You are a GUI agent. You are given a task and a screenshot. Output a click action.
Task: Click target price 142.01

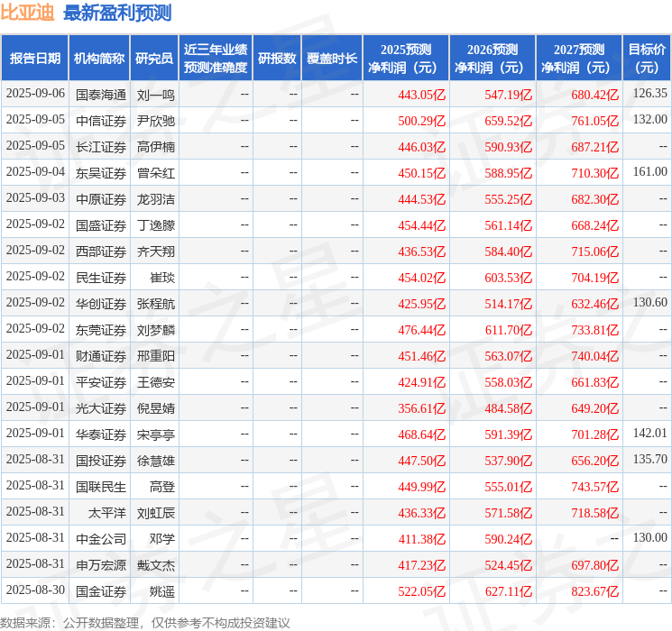coord(650,433)
